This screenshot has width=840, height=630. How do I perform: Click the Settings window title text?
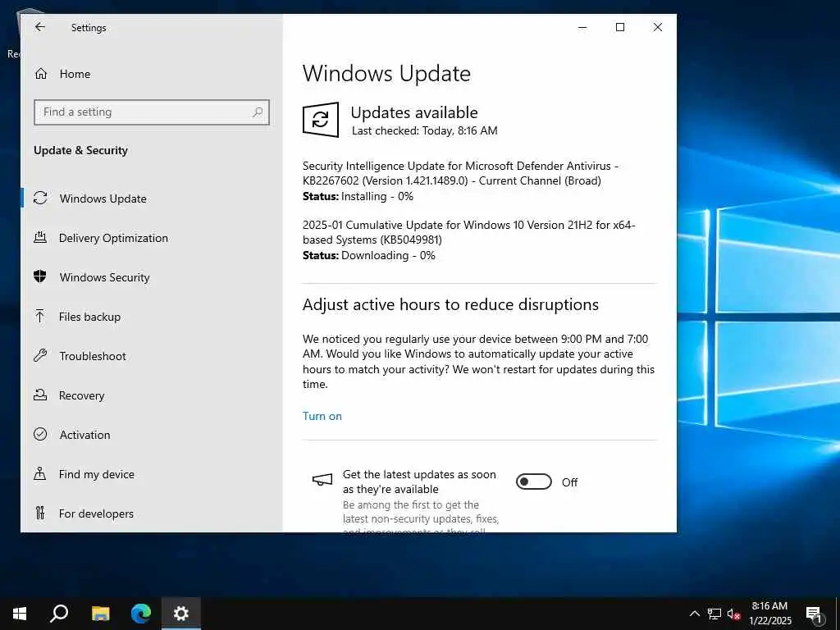89,27
